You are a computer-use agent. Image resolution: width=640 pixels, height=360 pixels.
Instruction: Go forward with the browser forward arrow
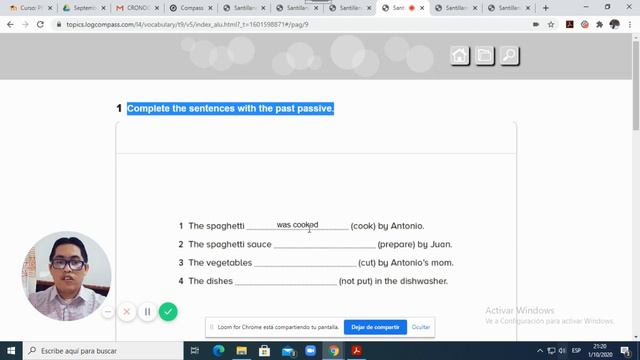25,24
